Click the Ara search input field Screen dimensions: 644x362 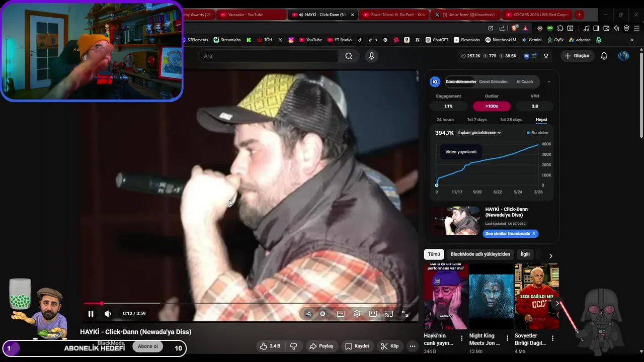tap(269, 56)
